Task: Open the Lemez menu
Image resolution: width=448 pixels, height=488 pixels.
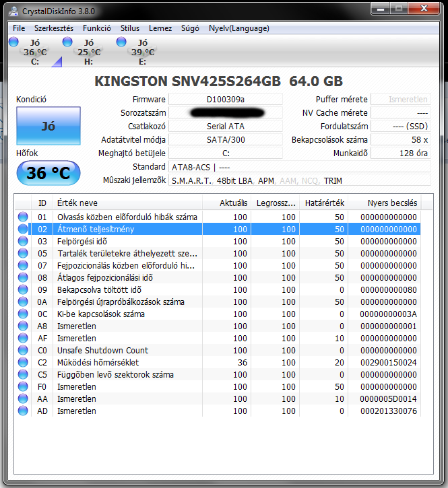Action: [160, 28]
